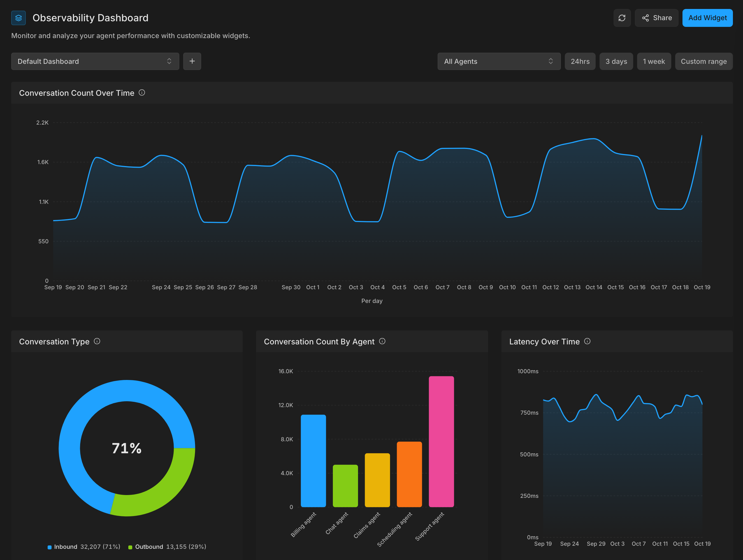Click the Sep 19 label on conversation chart

point(53,287)
